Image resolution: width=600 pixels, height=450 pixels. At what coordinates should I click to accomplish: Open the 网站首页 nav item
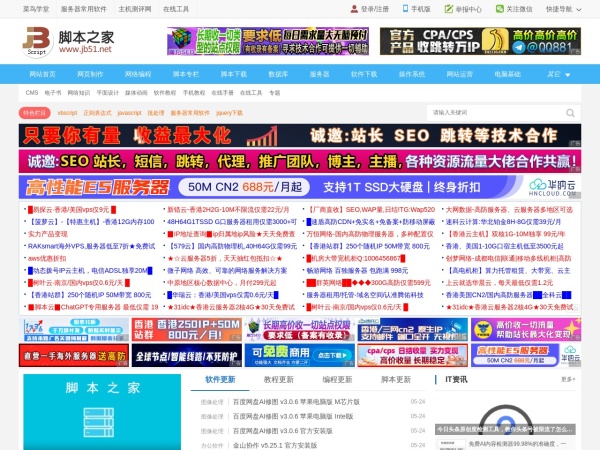coord(42,74)
